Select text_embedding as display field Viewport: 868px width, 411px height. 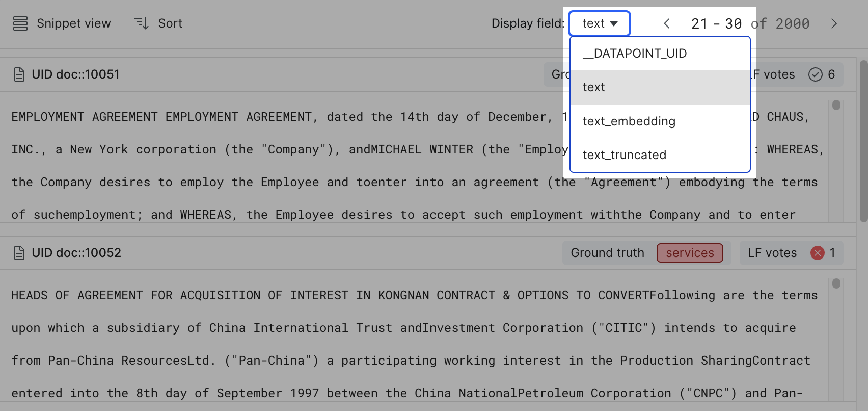click(660, 121)
